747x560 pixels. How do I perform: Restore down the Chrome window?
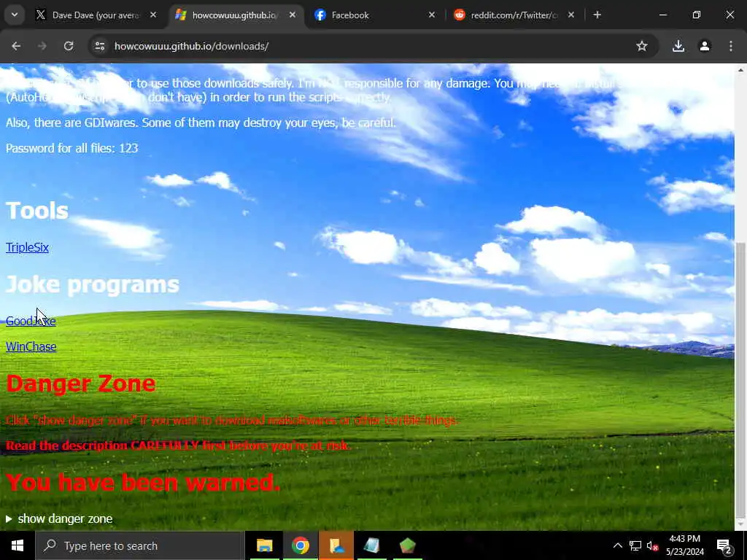tap(697, 15)
